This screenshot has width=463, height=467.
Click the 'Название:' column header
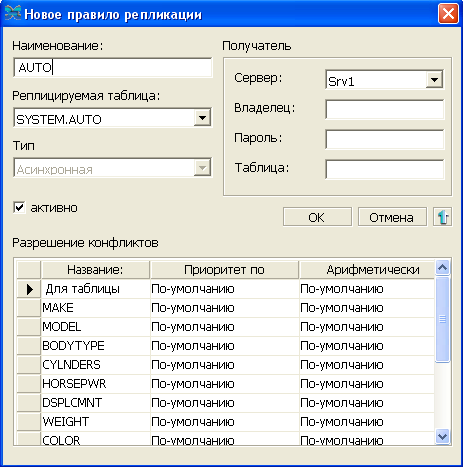tap(95, 269)
